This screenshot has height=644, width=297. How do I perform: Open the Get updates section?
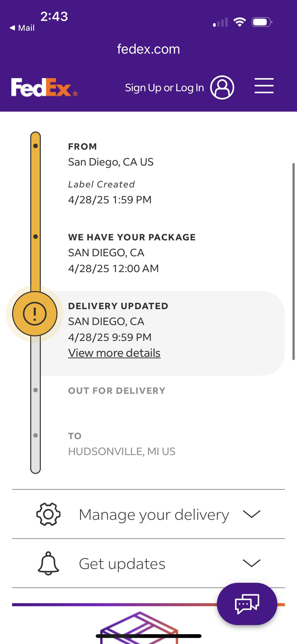(122, 563)
